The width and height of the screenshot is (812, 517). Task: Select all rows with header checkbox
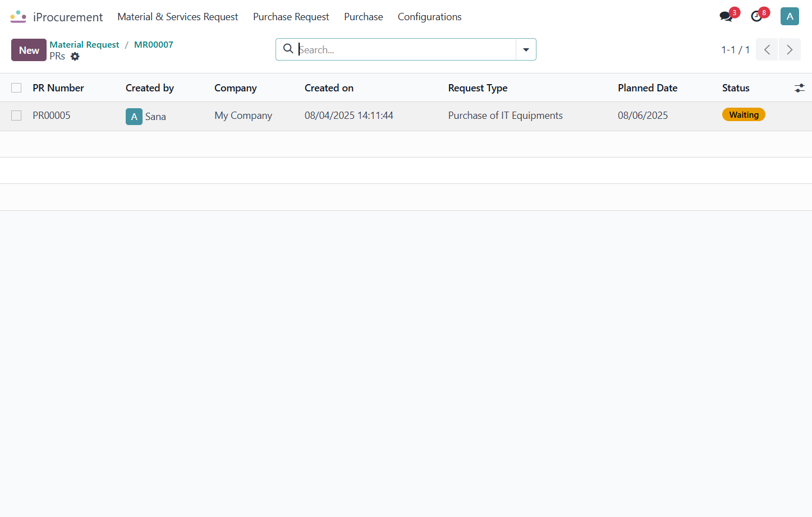coord(16,88)
